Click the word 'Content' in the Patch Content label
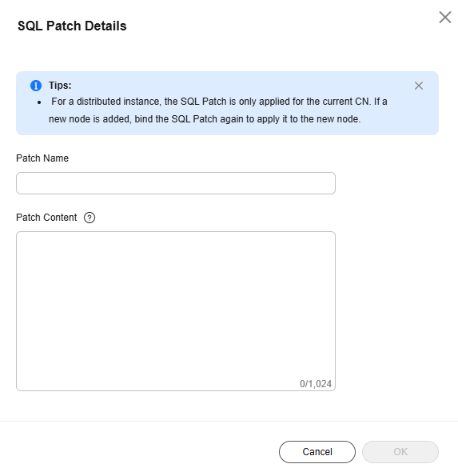The width and height of the screenshot is (458, 476). [x=59, y=218]
